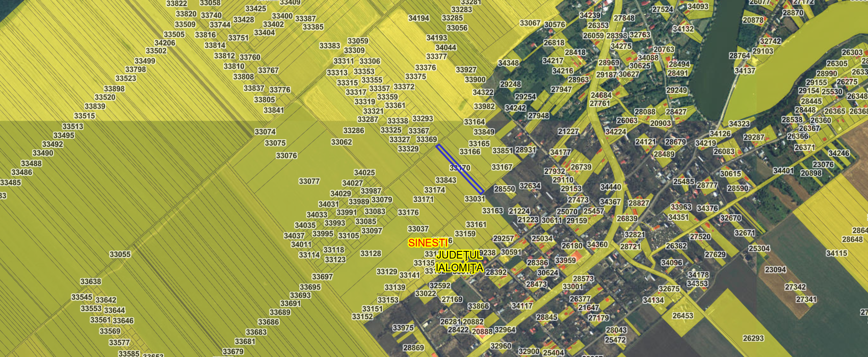Pick parcel 34194 on the map
Viewport: 868px width, 357px height.
click(418, 18)
